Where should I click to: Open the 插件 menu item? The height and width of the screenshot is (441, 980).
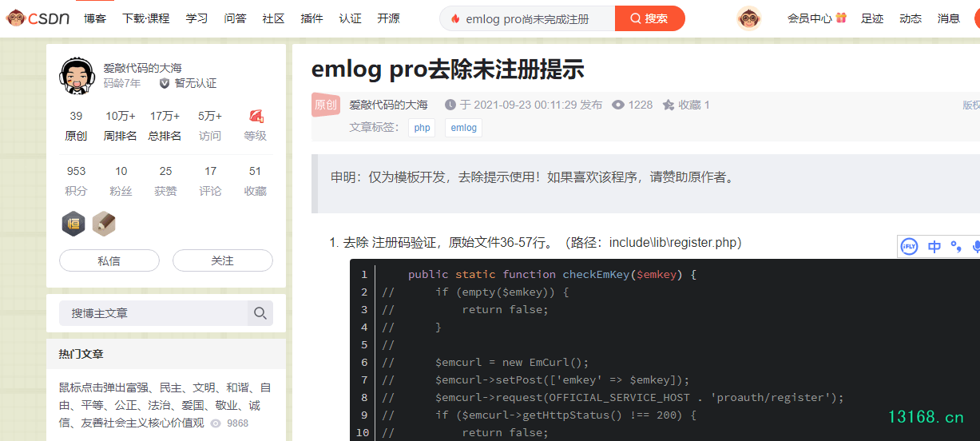tap(312, 18)
